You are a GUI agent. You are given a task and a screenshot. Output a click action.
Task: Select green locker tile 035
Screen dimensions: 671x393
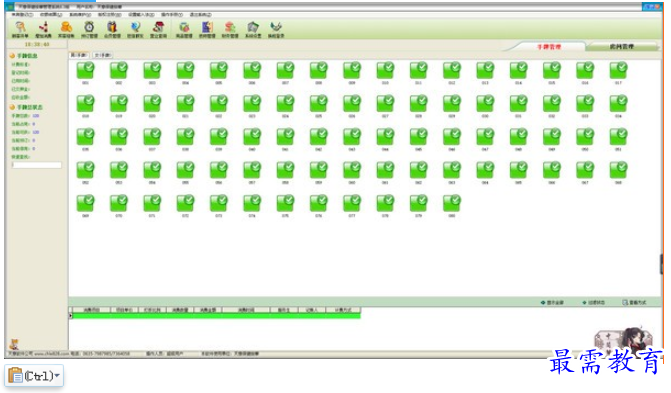coord(86,137)
